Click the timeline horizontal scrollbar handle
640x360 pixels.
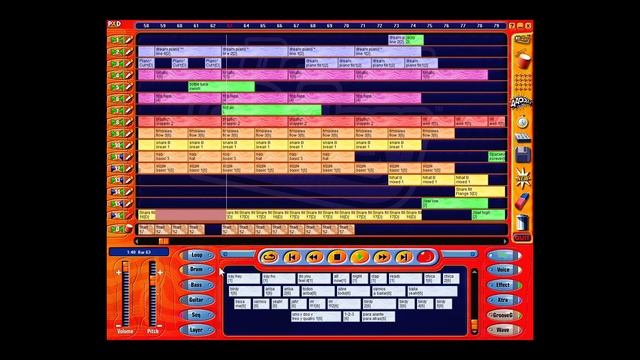click(x=164, y=241)
